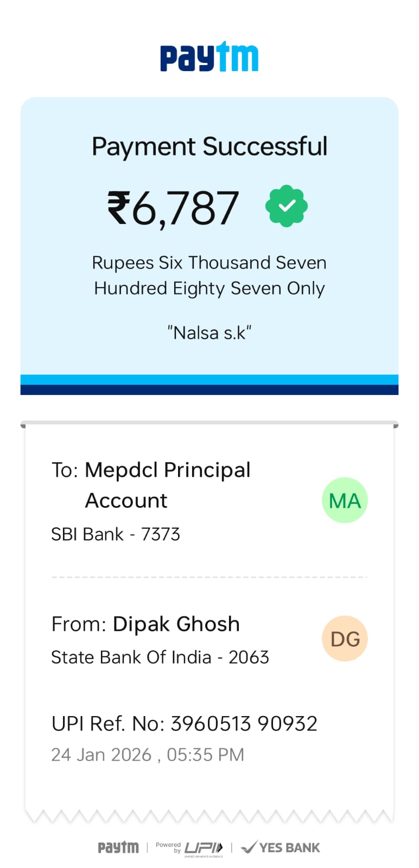This screenshot has height=868, width=419.
Task: Click the "To:" label
Action: pyautogui.click(x=65, y=470)
